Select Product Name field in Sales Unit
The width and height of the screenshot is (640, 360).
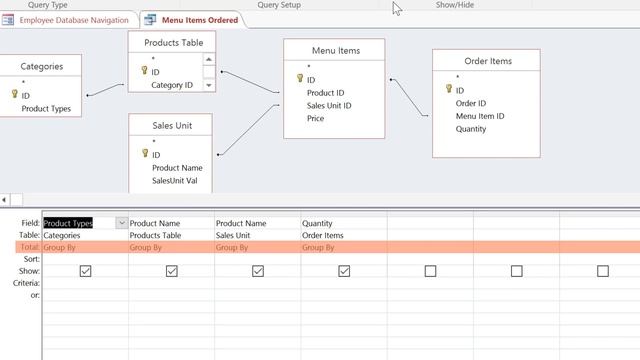pyautogui.click(x=177, y=168)
